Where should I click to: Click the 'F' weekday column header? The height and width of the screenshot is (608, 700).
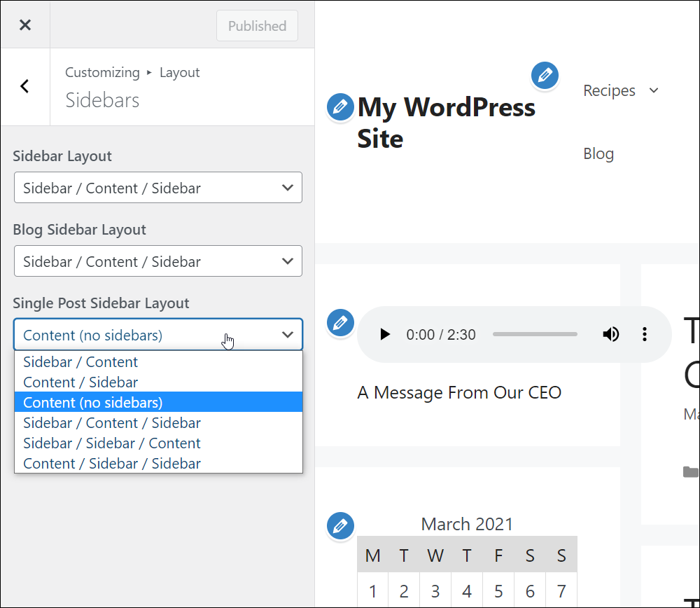[x=498, y=555]
